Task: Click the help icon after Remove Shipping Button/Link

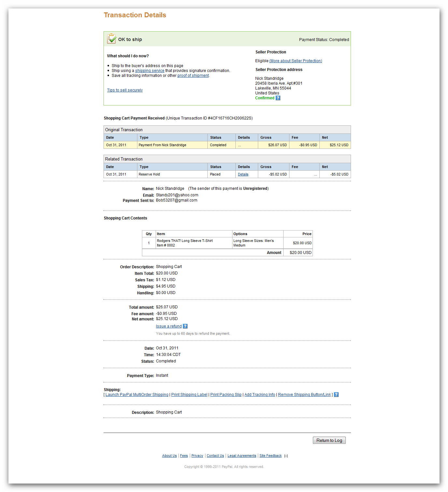Action: point(336,395)
